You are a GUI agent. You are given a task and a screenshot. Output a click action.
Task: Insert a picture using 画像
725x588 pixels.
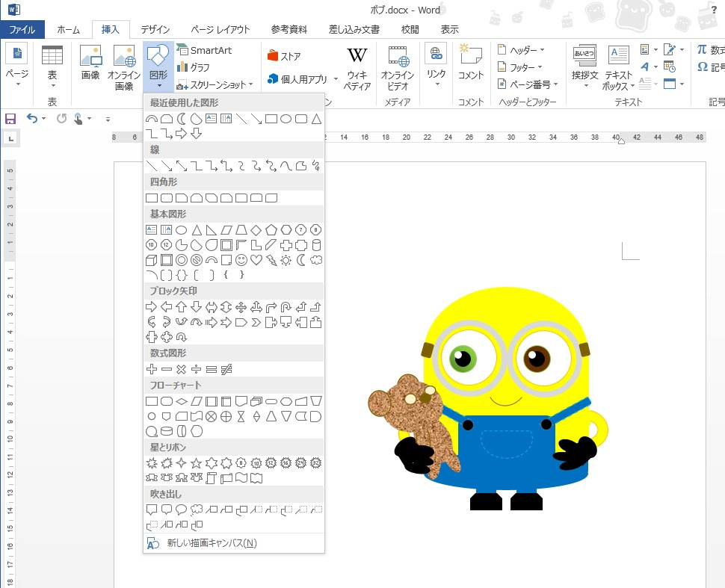pyautogui.click(x=90, y=66)
